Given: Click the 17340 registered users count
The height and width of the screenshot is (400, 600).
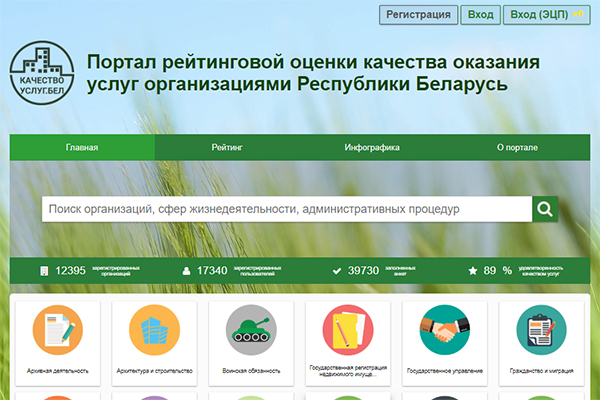Looking at the screenshot, I should [212, 271].
